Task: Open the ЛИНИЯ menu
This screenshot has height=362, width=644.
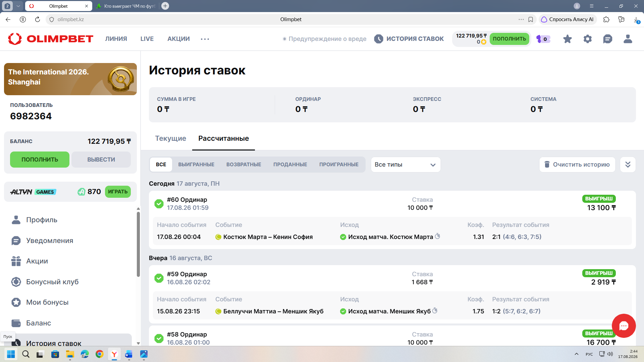Action: [116, 39]
